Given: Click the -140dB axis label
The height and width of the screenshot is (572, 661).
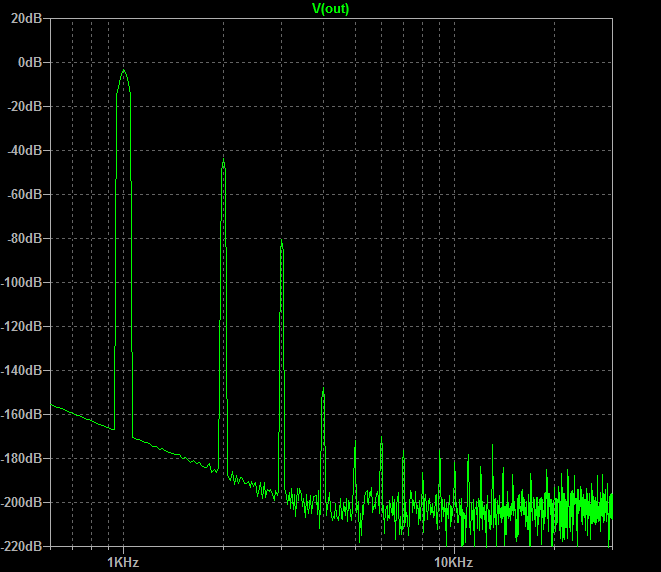Looking at the screenshot, I should pyautogui.click(x=21, y=371).
